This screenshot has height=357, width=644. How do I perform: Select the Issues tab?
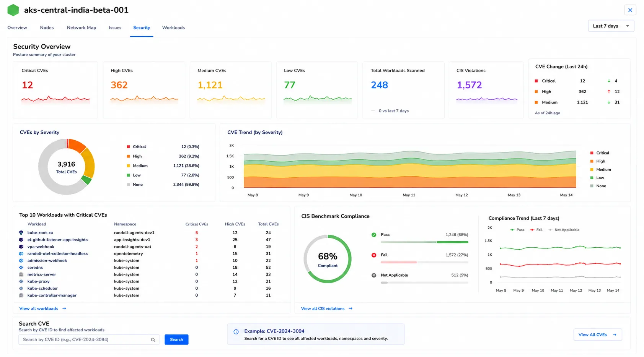point(115,28)
